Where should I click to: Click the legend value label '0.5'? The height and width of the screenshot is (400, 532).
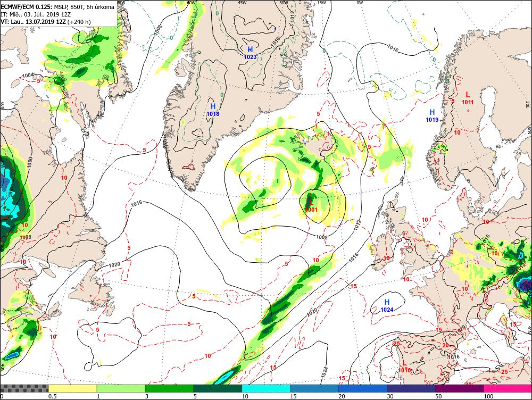point(52,396)
